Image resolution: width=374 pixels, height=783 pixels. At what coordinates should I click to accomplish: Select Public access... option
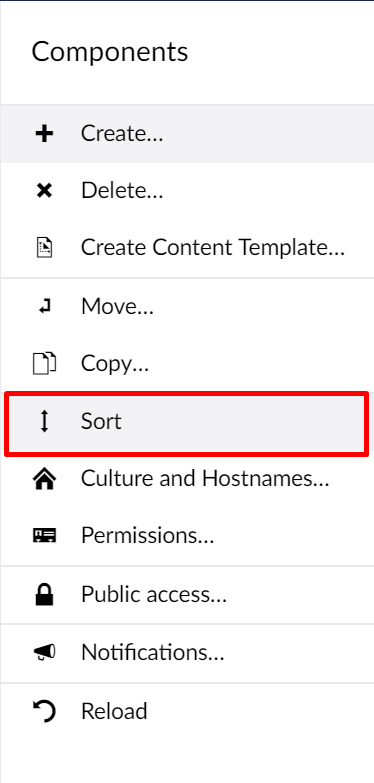coord(187,595)
